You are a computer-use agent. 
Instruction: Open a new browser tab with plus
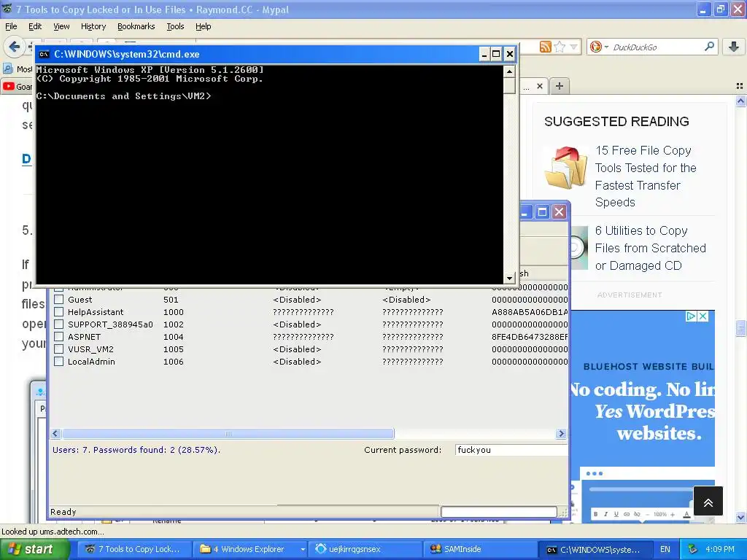point(560,86)
